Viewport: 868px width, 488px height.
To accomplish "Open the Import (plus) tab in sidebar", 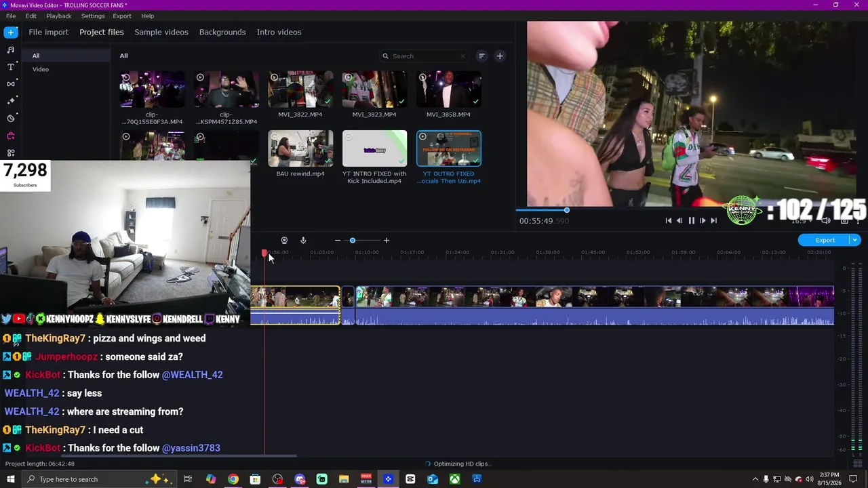I will click(11, 33).
